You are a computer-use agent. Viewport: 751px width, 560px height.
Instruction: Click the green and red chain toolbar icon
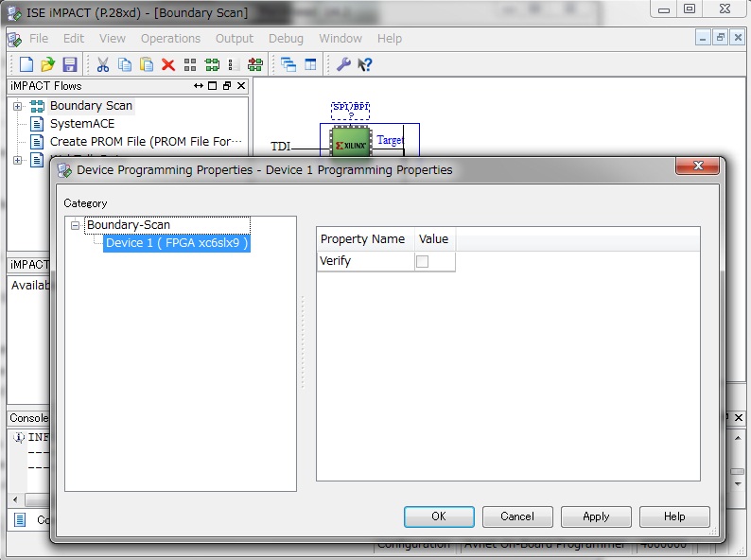[255, 64]
